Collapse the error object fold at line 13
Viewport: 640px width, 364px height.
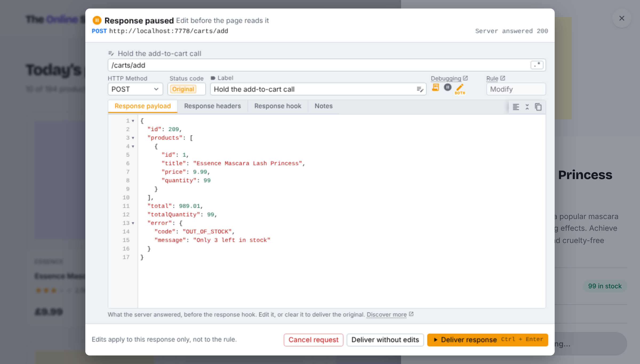(x=133, y=223)
